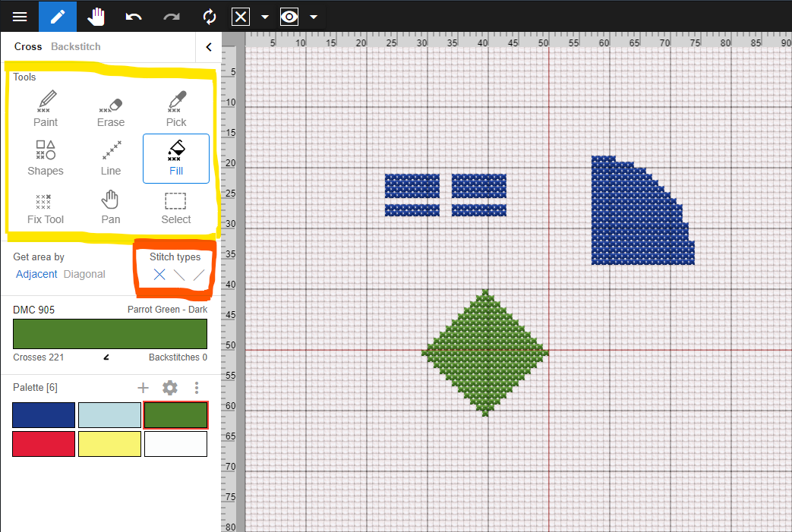The width and height of the screenshot is (792, 532).
Task: Expand the stitch mode dropdown arrow
Action: [x=264, y=17]
